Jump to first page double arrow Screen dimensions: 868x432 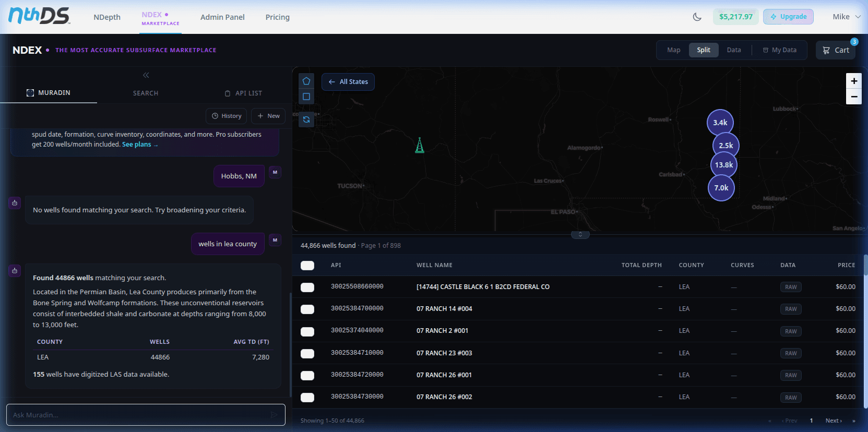click(770, 421)
